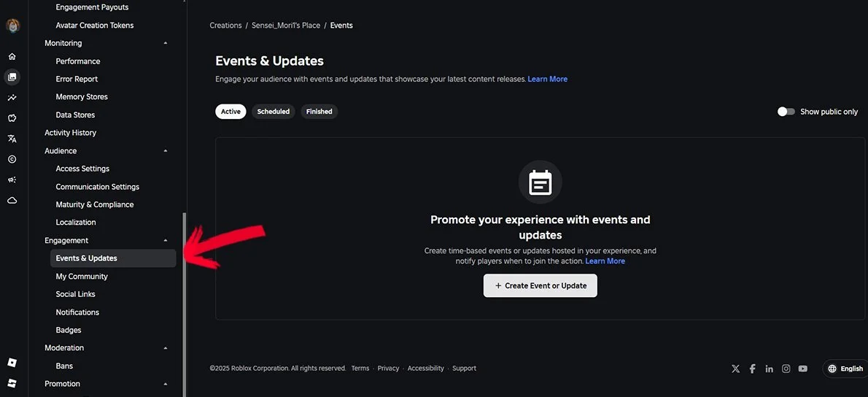Open Engagement Payouts in sidebar

pos(92,7)
